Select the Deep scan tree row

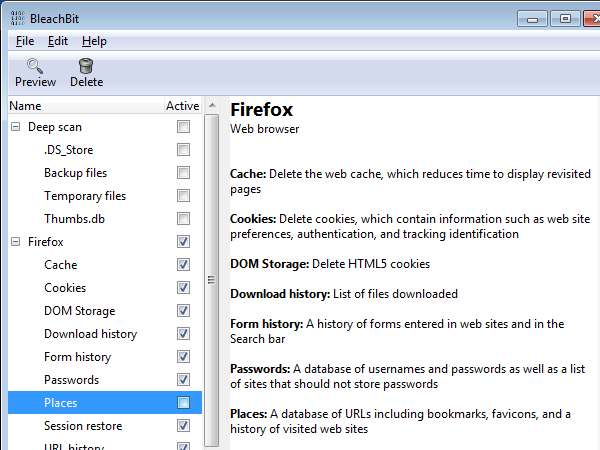[105, 127]
